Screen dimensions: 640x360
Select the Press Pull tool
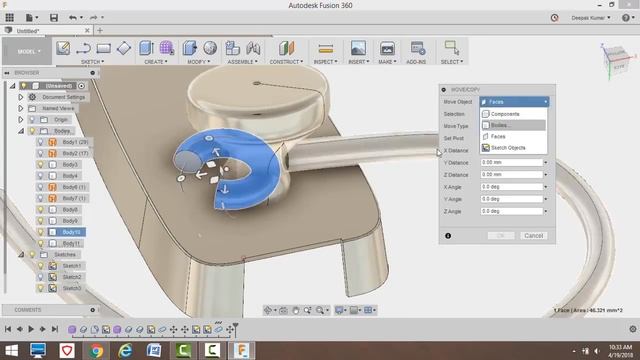[x=189, y=48]
